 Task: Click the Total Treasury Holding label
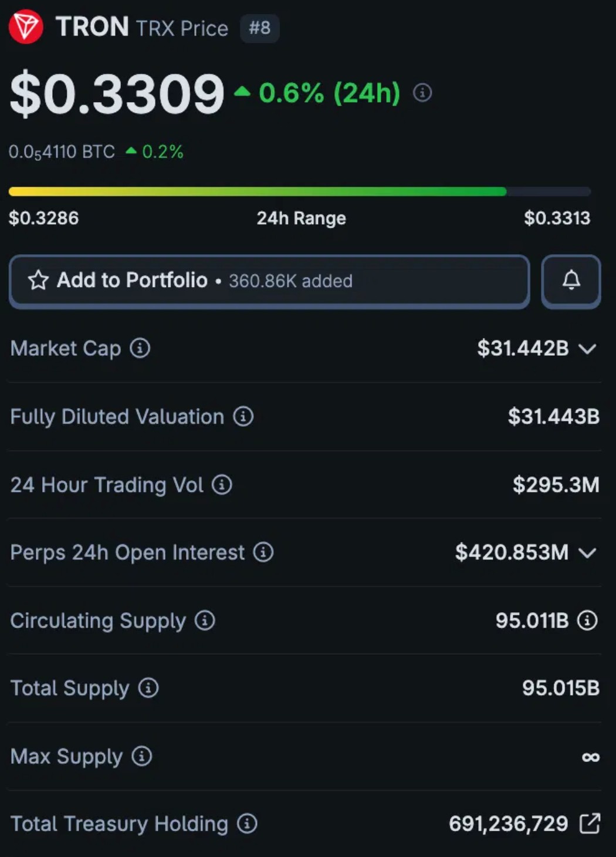(x=119, y=824)
